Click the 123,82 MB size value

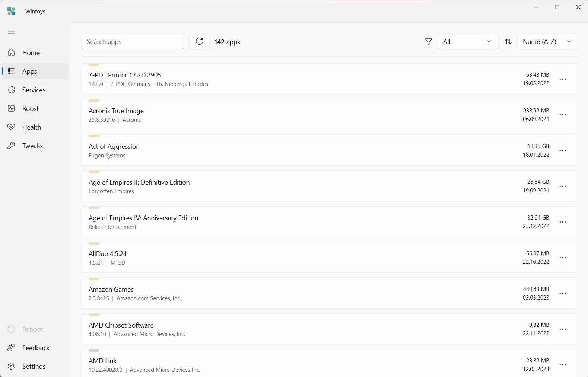point(536,361)
